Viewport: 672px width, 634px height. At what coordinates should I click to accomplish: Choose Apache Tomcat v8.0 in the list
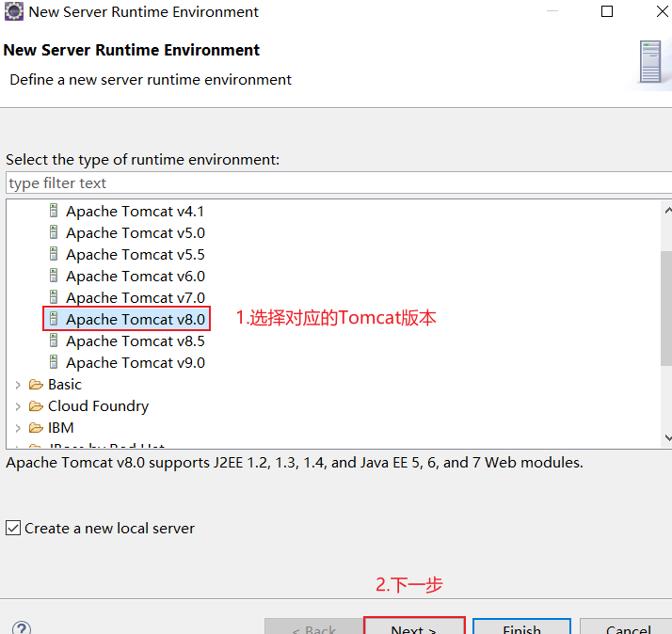[136, 320]
